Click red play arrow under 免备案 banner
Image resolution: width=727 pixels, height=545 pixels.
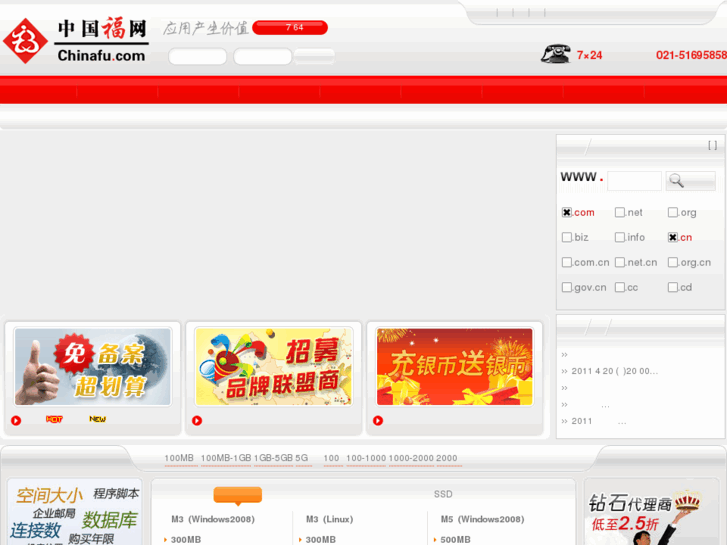pyautogui.click(x=16, y=420)
